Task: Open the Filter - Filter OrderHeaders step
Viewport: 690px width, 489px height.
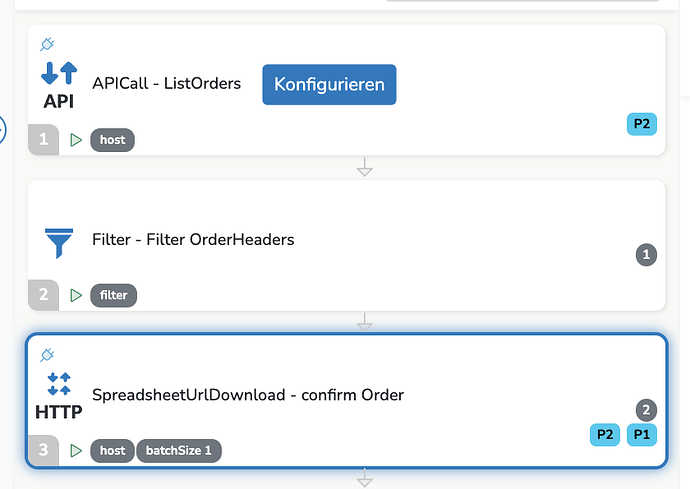Action: tap(193, 240)
